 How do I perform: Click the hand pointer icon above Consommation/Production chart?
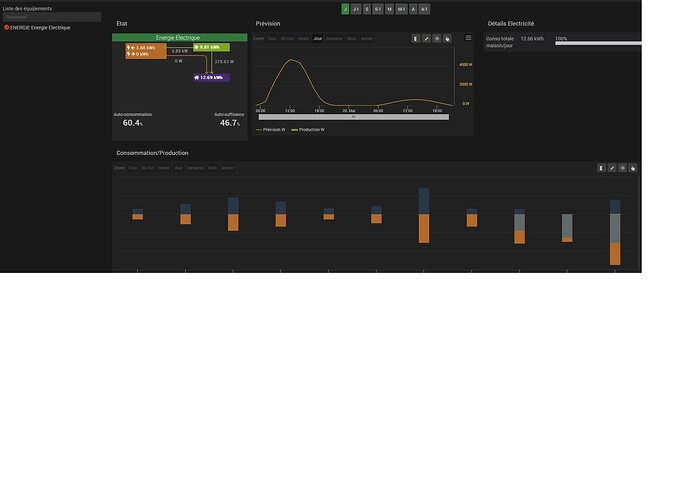(633, 168)
